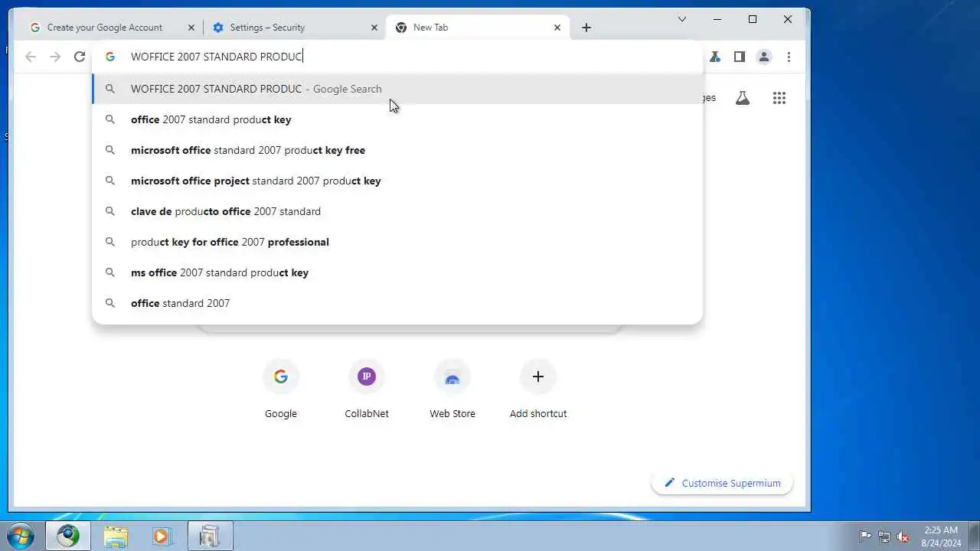
Task: Click the network tray icon
Action: [884, 536]
